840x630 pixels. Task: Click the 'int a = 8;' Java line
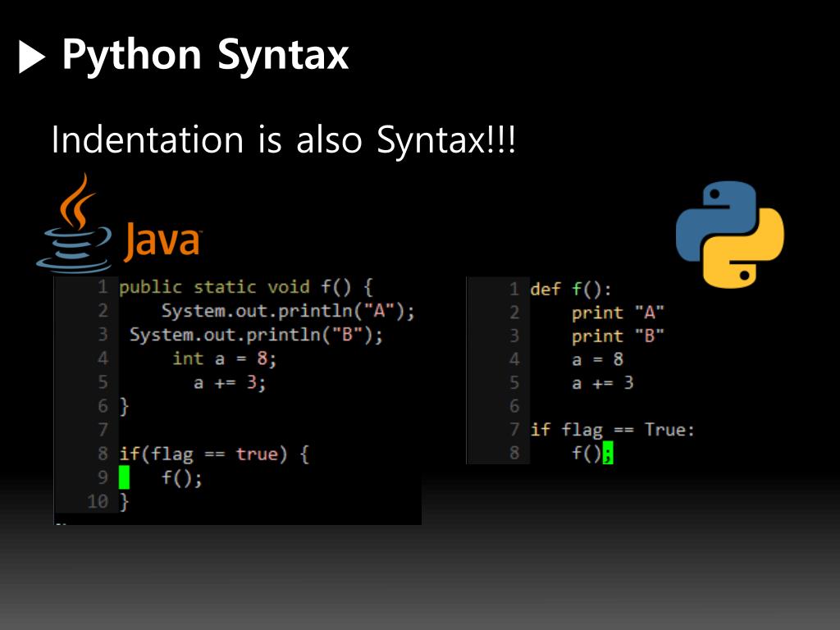225,358
